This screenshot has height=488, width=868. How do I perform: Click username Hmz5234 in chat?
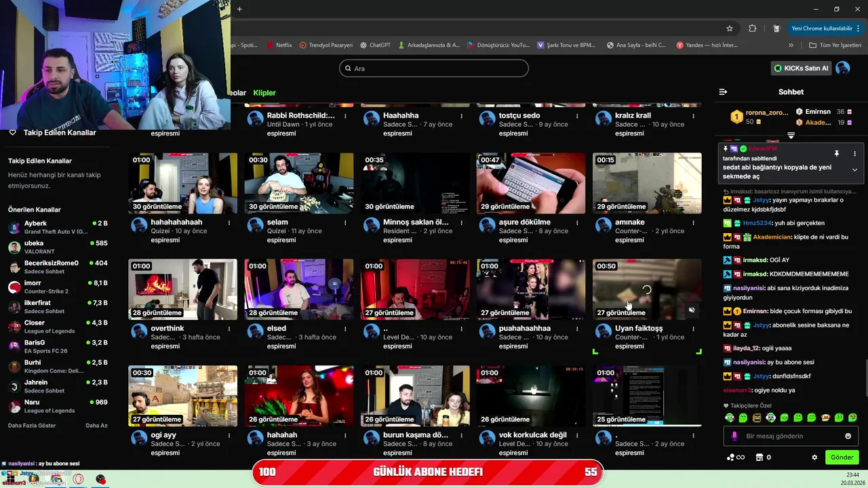point(757,223)
